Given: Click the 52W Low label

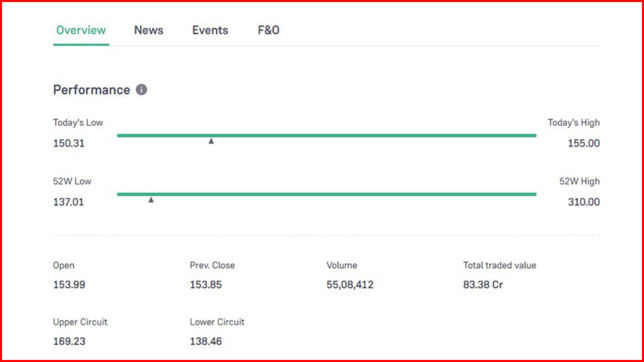Looking at the screenshot, I should pyautogui.click(x=72, y=182).
